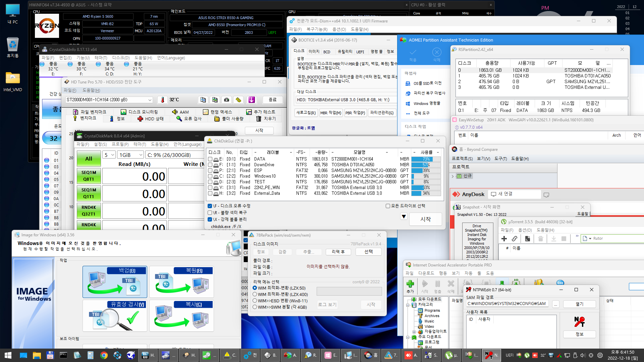
Task: Check the C: Windows10 drive checkbox in ChkDskGui
Action: click(x=210, y=176)
